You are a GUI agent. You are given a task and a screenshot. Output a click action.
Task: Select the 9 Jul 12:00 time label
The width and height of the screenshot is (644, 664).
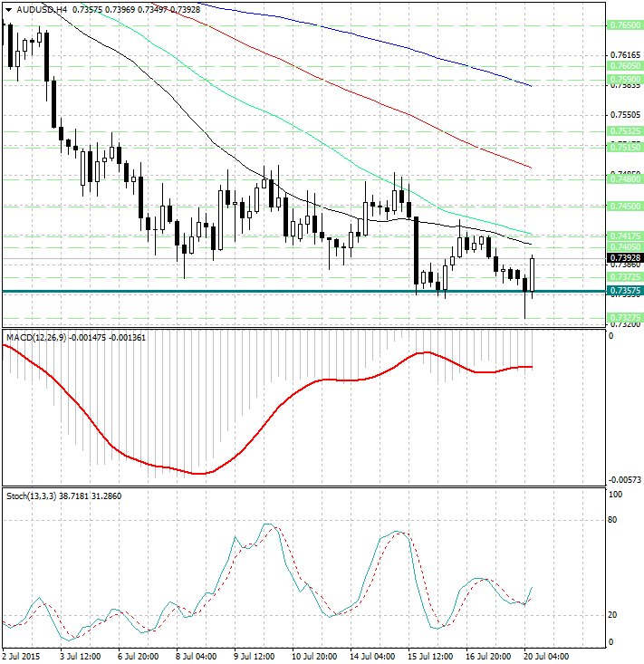click(x=254, y=657)
